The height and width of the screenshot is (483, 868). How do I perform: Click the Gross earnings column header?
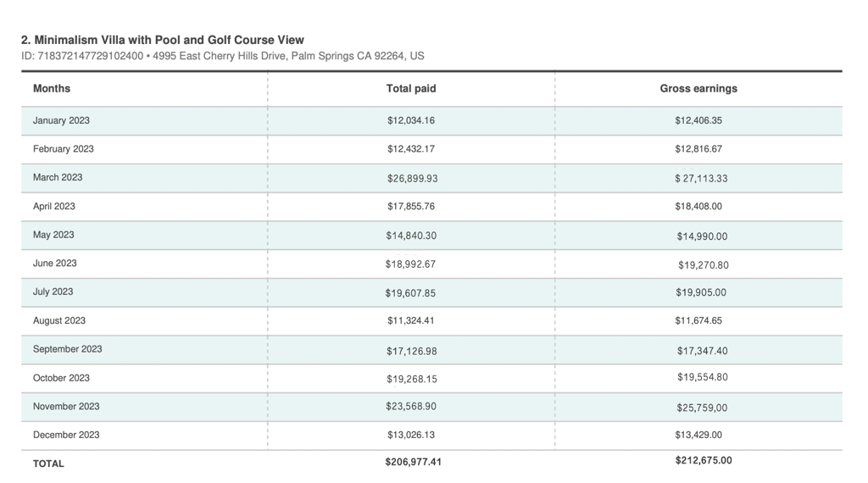click(698, 89)
